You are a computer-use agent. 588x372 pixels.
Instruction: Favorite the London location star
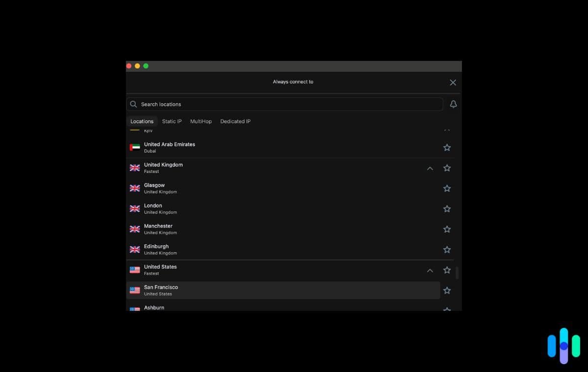(446, 209)
